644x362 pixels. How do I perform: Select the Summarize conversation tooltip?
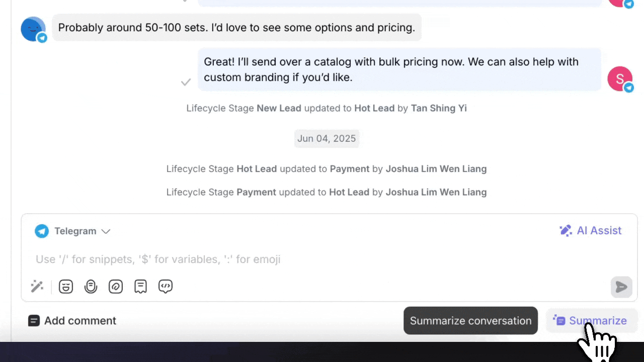[470, 320]
